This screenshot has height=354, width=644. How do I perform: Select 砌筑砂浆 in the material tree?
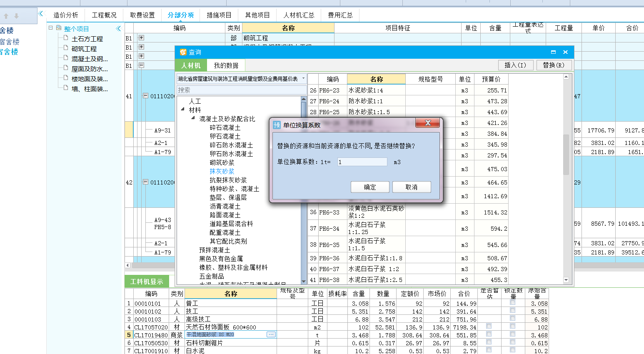[222, 162]
